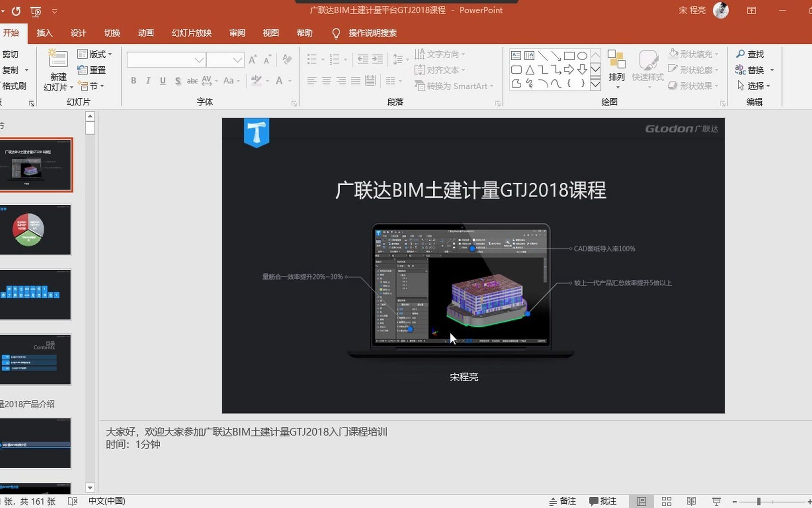Select the triangle shape in gallery
Screen dimensions: 812x508
[530, 70]
